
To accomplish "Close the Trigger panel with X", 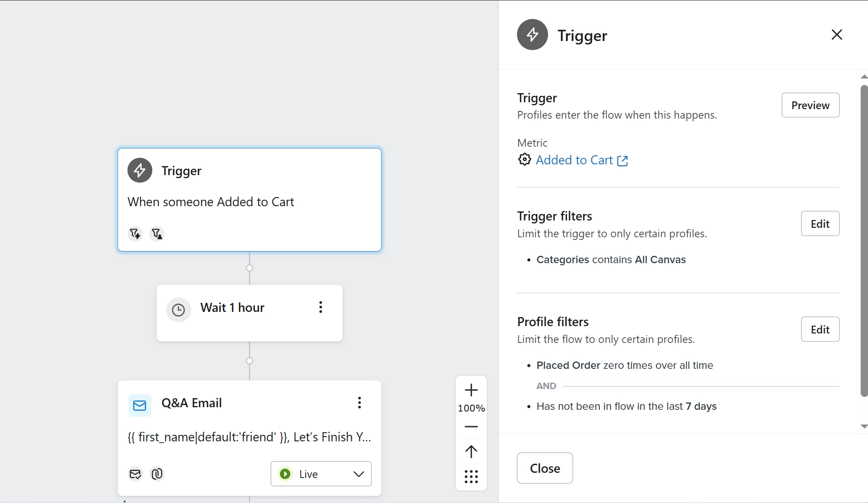I will (837, 35).
